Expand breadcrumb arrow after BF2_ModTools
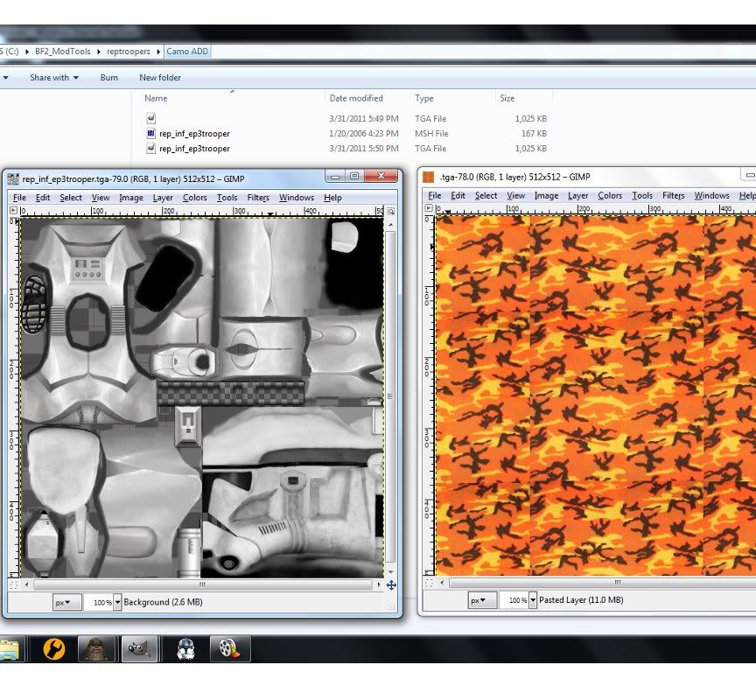Image resolution: width=756 pixels, height=700 pixels. [99, 52]
